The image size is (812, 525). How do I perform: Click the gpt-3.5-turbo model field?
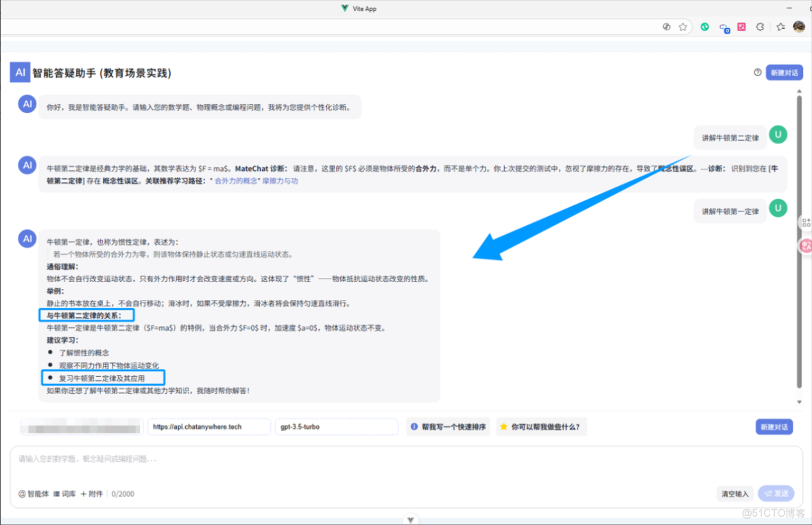336,426
